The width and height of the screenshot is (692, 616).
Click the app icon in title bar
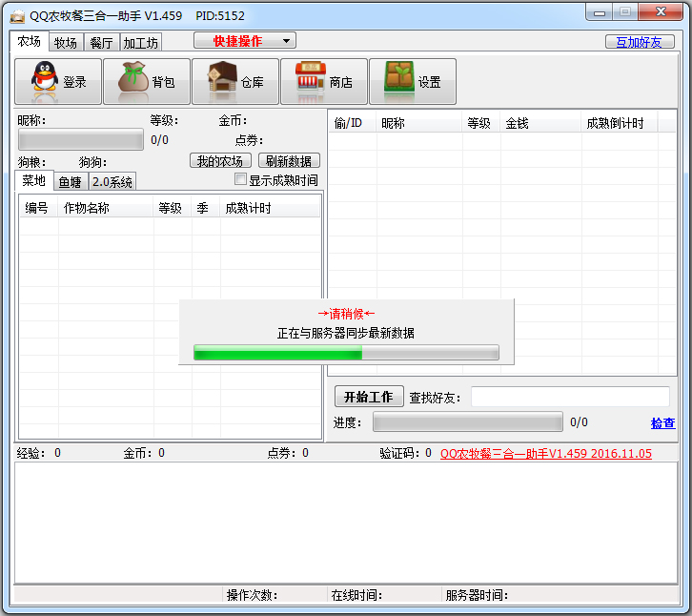(x=18, y=16)
